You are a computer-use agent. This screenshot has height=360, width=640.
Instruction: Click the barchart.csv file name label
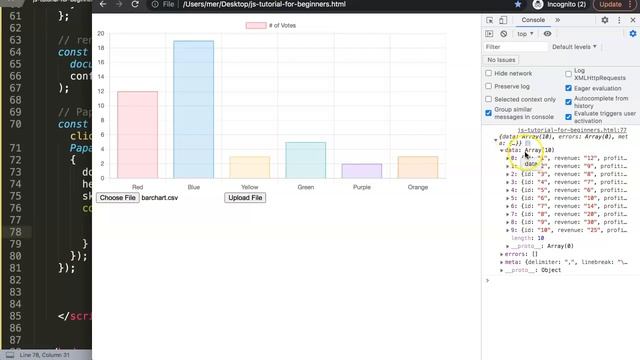point(160,198)
